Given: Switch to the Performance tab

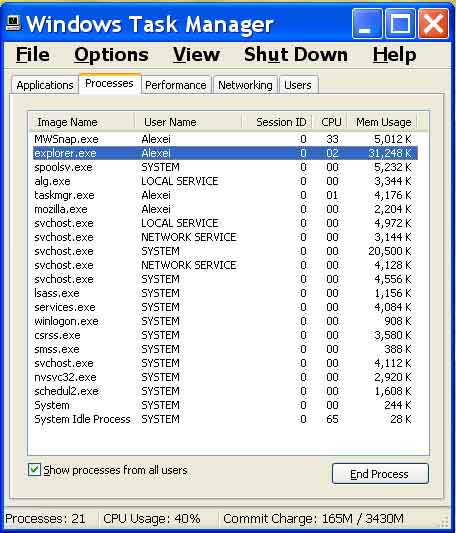Looking at the screenshot, I should click(175, 85).
